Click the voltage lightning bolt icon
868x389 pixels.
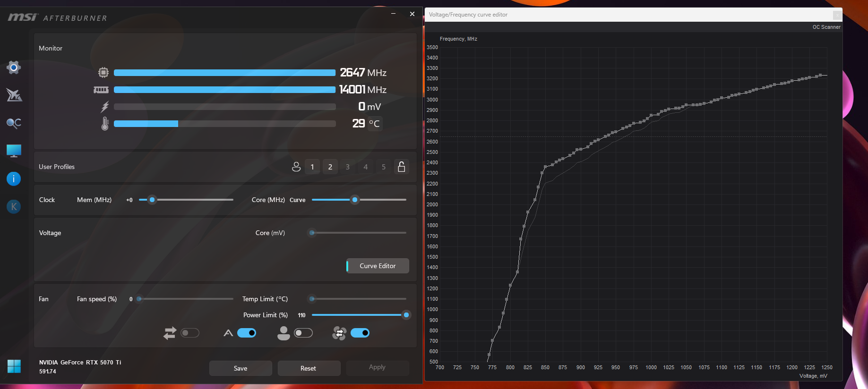pyautogui.click(x=105, y=107)
